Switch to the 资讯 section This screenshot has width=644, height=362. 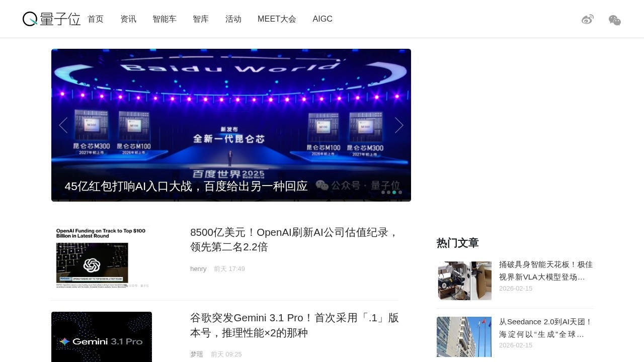tap(128, 19)
